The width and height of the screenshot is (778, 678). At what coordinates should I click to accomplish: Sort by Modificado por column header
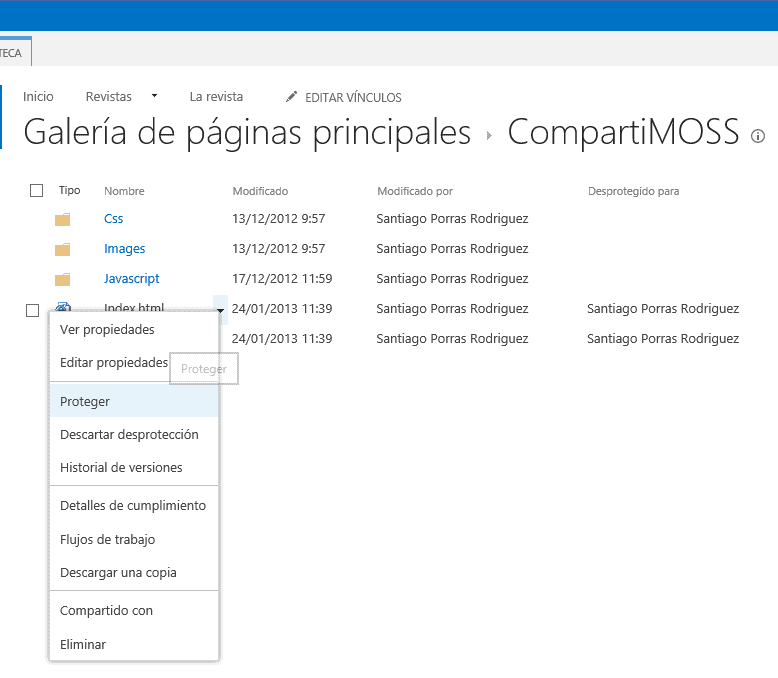(415, 191)
